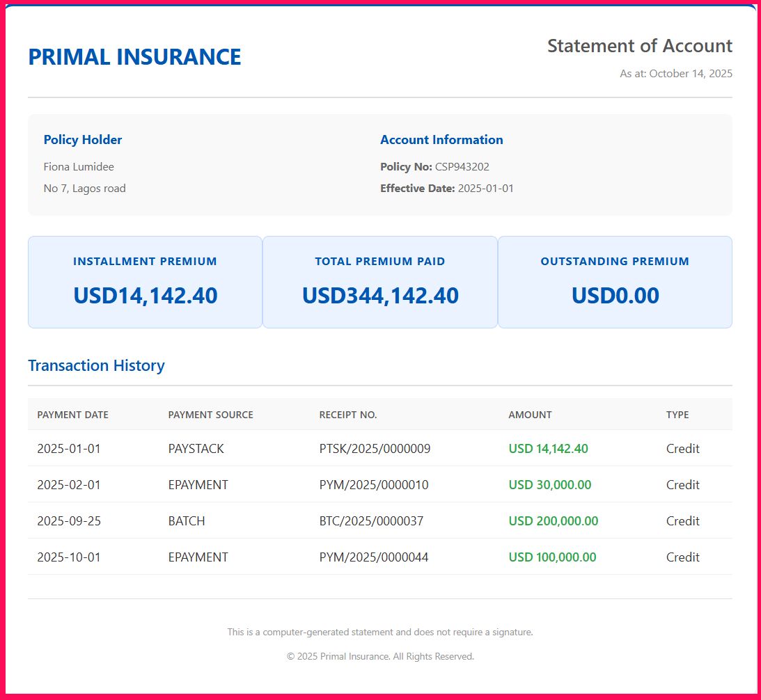Screen dimensions: 761x700
Task: Open the Installment Premium summary card
Action: click(x=145, y=282)
